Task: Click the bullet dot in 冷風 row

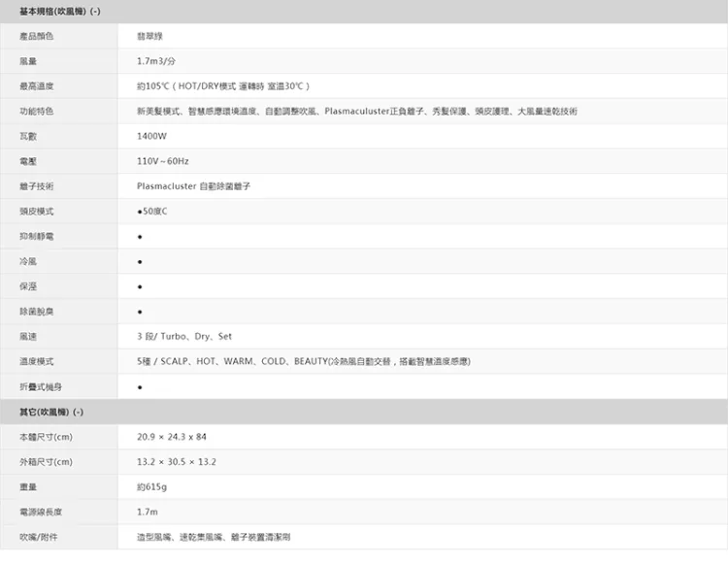Action: [141, 262]
